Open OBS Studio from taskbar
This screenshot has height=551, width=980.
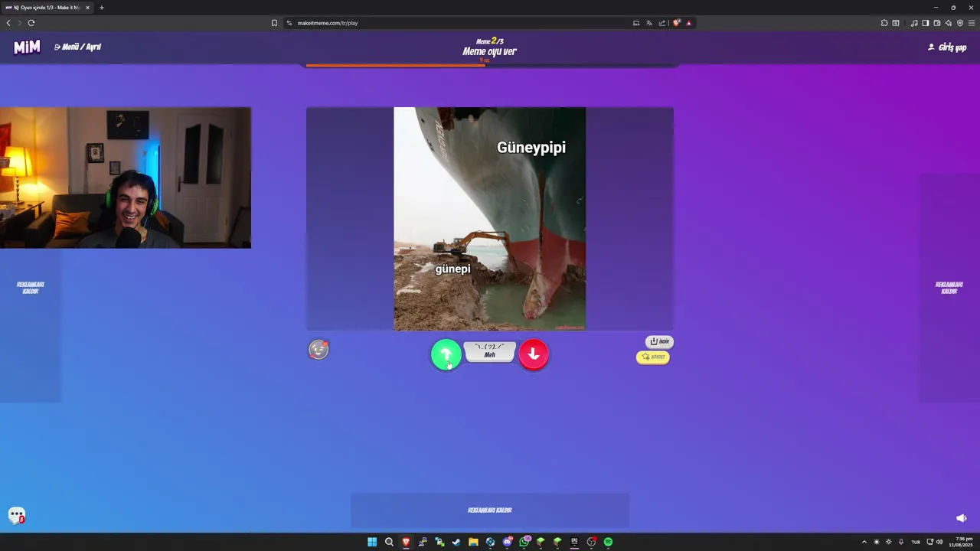[591, 542]
